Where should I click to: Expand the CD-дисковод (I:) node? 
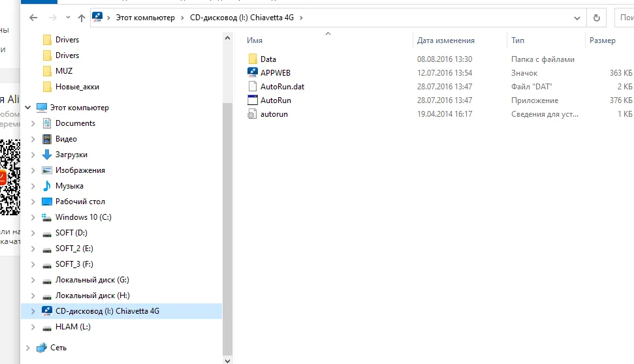[x=33, y=311]
